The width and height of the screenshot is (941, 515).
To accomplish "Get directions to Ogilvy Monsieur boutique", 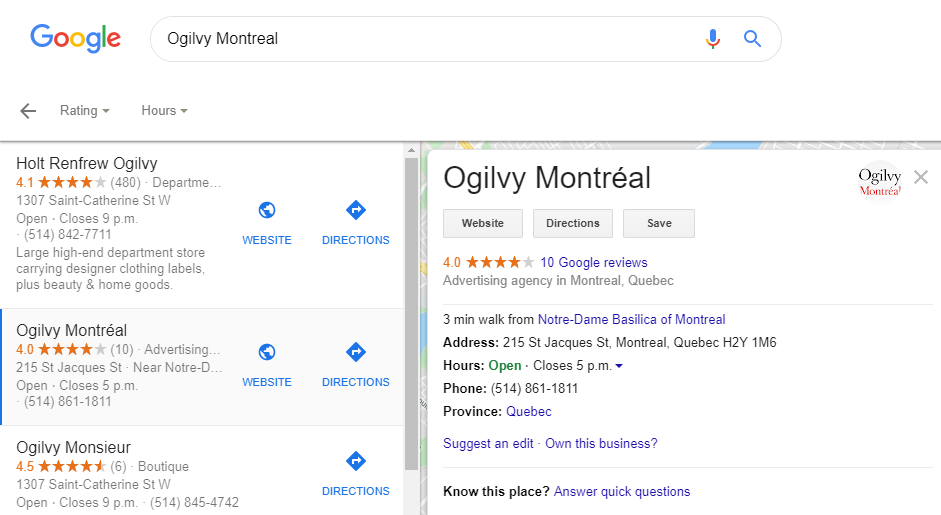I will [x=356, y=461].
